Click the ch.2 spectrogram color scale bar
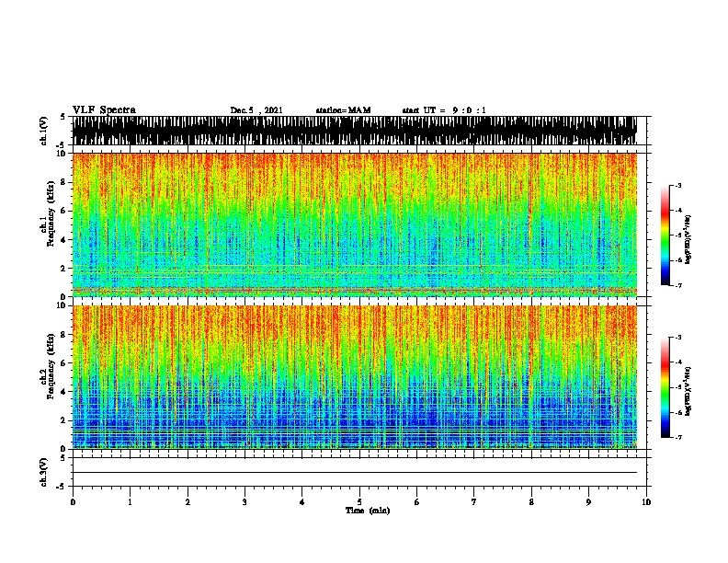728x563 pixels. point(665,387)
